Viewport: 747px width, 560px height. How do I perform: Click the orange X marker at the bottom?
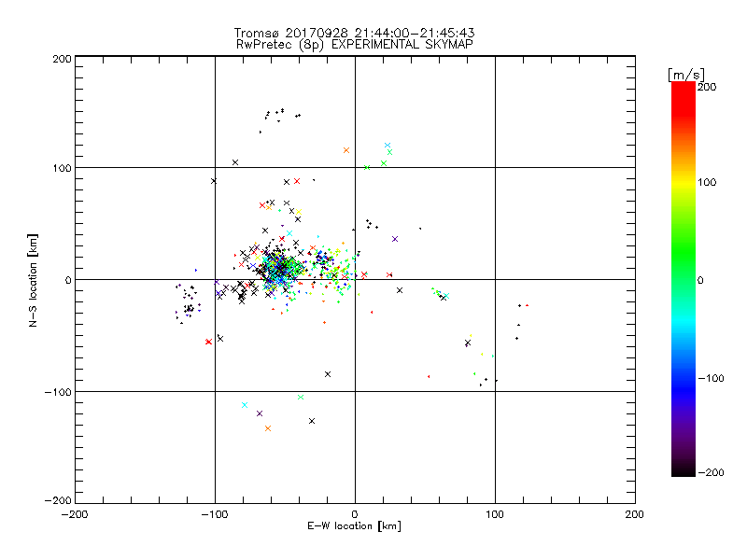click(268, 428)
